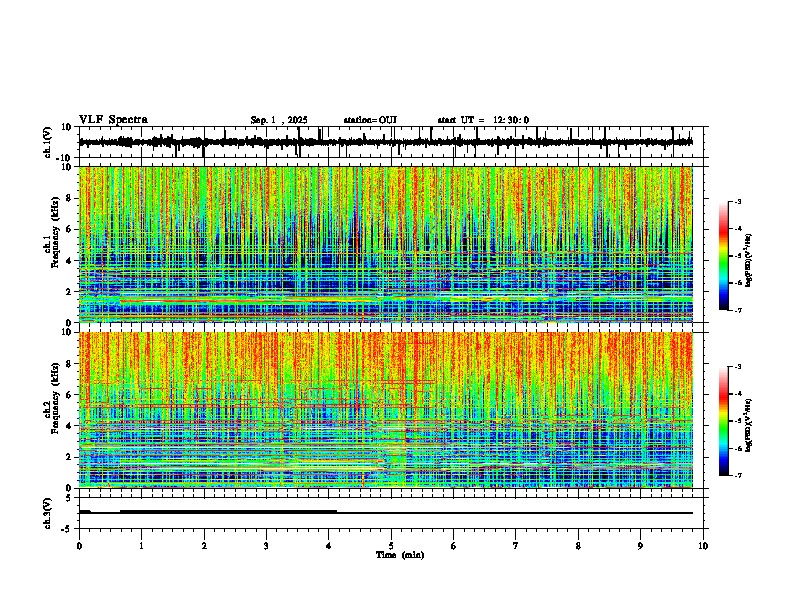
Task: Click inside the ch.1 spectrogram panel
Action: point(386,244)
